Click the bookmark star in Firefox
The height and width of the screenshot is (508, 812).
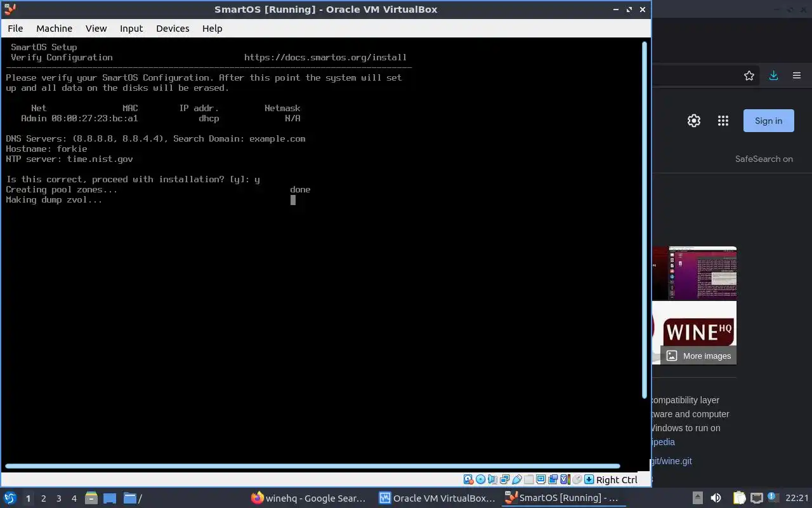pyautogui.click(x=749, y=76)
